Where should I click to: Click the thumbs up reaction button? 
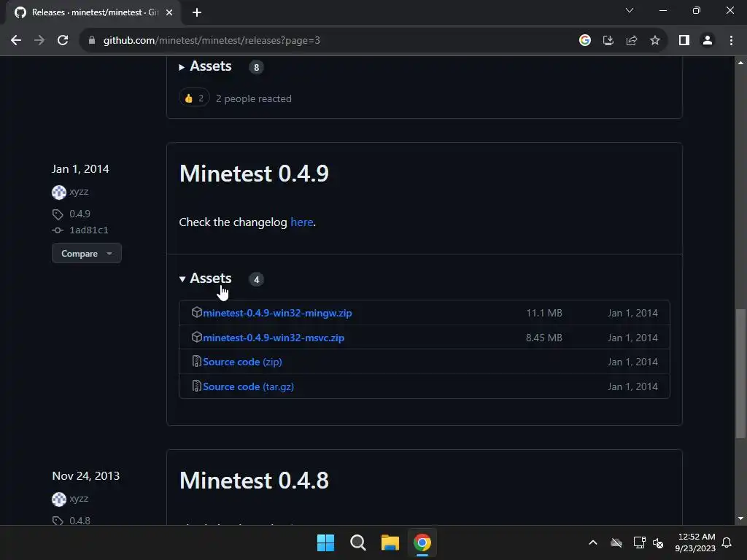coord(194,98)
